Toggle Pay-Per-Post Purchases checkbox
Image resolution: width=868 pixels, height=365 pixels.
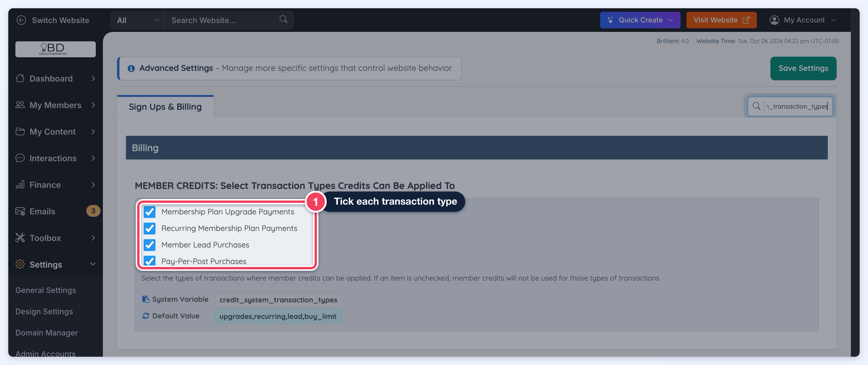pyautogui.click(x=150, y=261)
